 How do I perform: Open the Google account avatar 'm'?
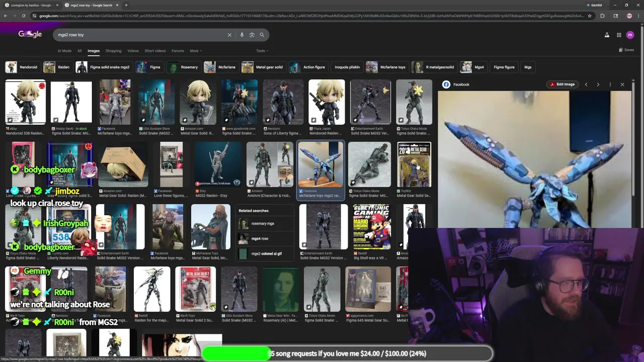630,35
